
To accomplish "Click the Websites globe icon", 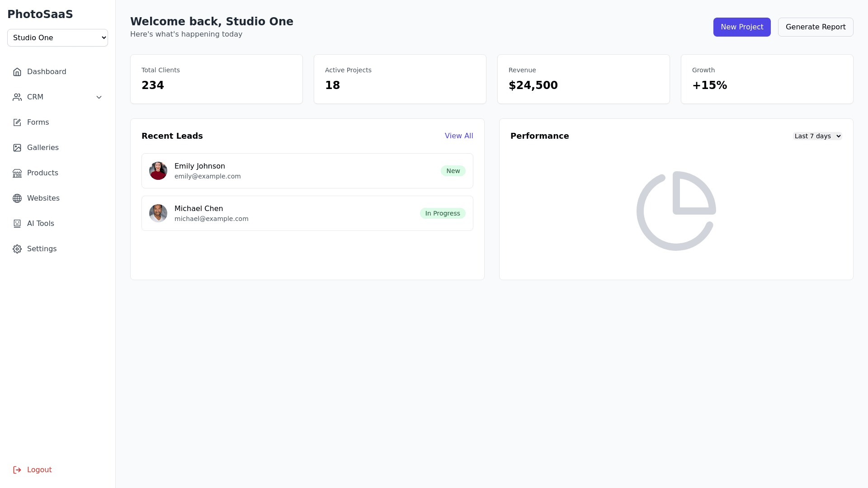I will click(x=17, y=198).
